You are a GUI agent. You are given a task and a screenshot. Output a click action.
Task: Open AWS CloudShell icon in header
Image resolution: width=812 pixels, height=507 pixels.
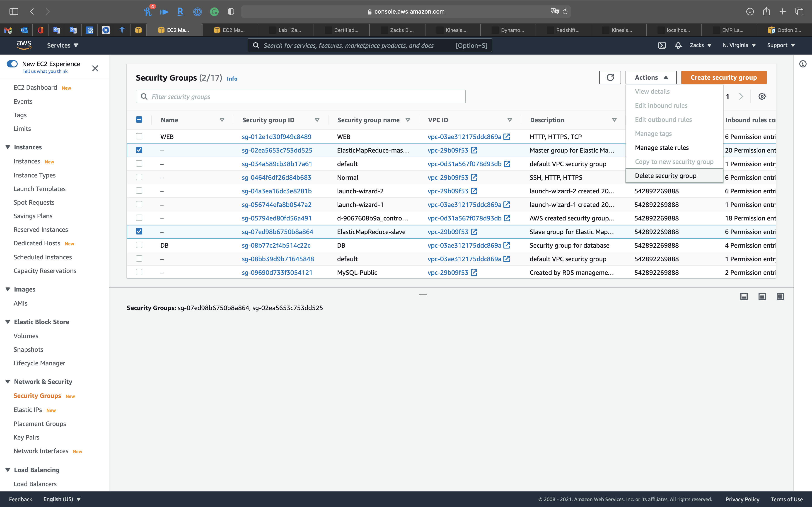tap(662, 45)
